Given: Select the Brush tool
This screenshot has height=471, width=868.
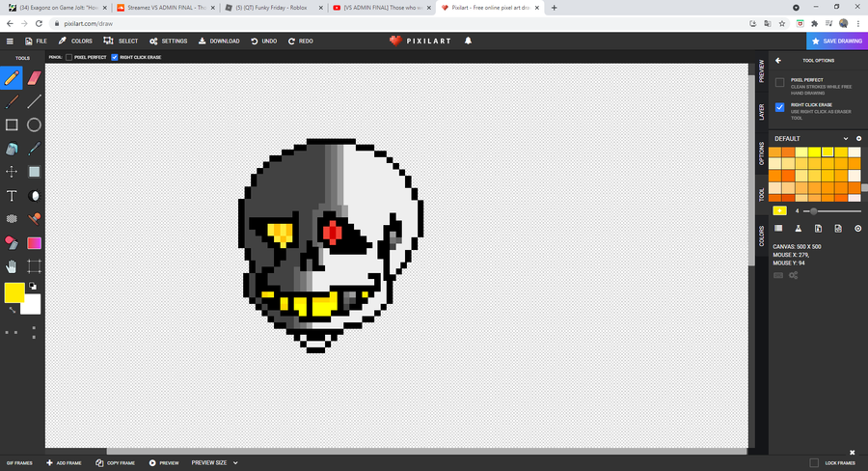Looking at the screenshot, I should click(x=11, y=101).
